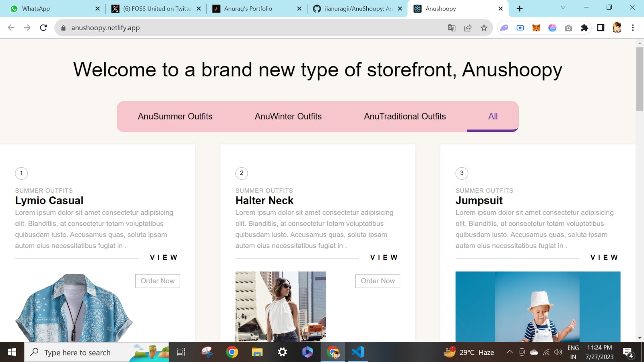Image resolution: width=644 pixels, height=362 pixels.
Task: Click VIEW on the Halter Neck card
Action: pyautogui.click(x=384, y=257)
